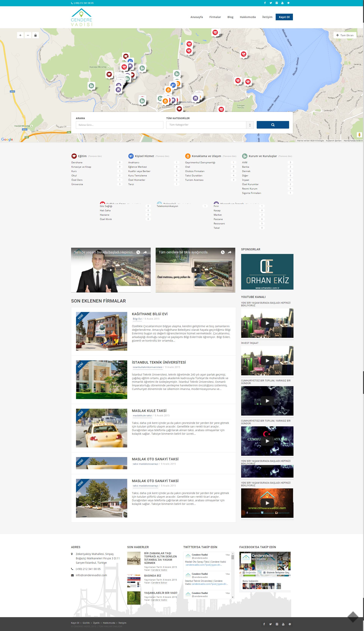Click the Kayıt Ol button in header
This screenshot has height=631, width=364.
click(284, 17)
